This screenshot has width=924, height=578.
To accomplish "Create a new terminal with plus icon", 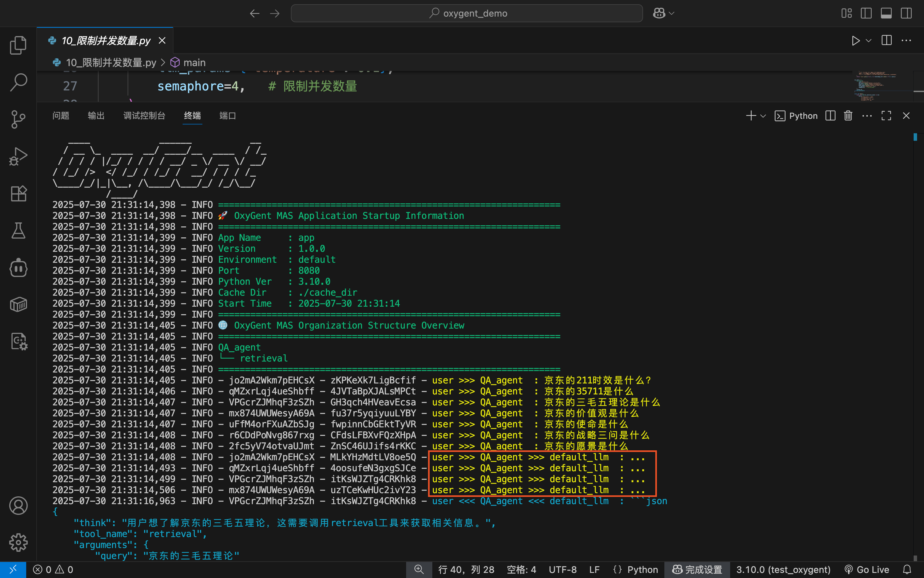I will point(751,116).
